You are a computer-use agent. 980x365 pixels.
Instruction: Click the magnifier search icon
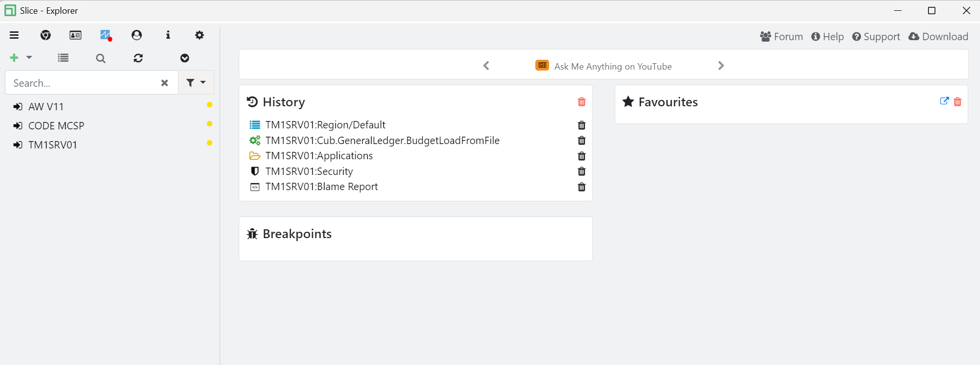(x=101, y=58)
